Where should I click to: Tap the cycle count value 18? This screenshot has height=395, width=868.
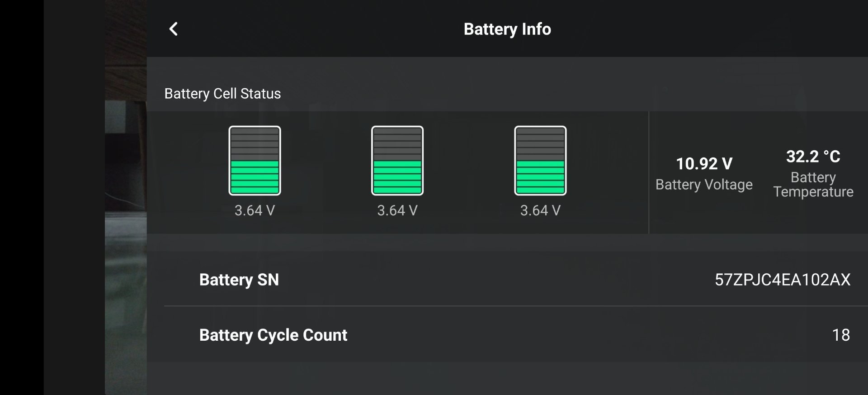click(841, 335)
